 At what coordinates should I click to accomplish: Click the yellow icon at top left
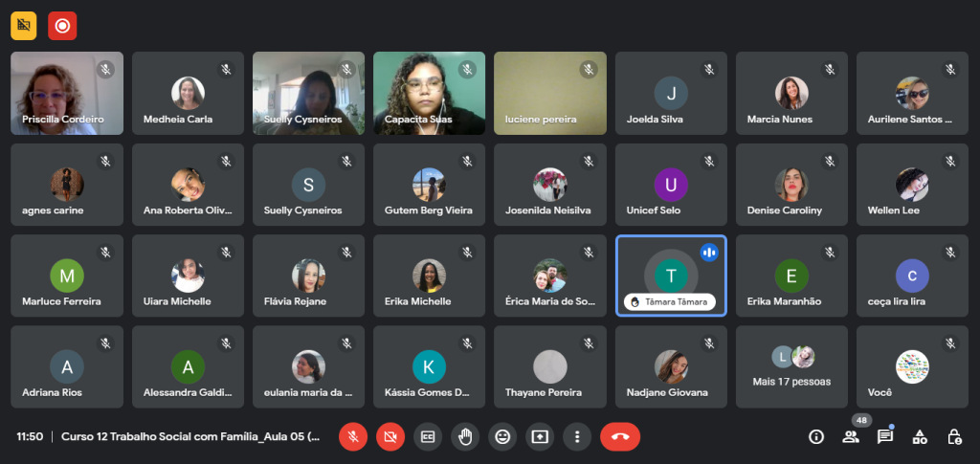pyautogui.click(x=24, y=26)
